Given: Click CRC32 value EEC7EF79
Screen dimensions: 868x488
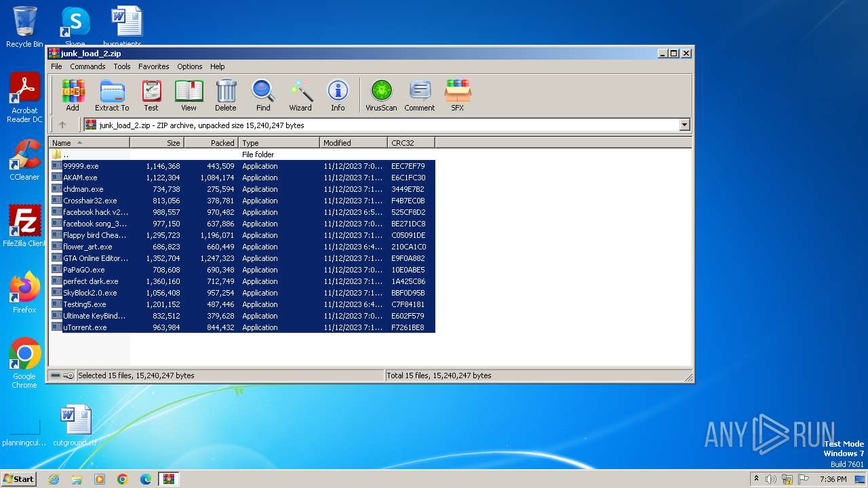Looking at the screenshot, I should click(x=408, y=166).
